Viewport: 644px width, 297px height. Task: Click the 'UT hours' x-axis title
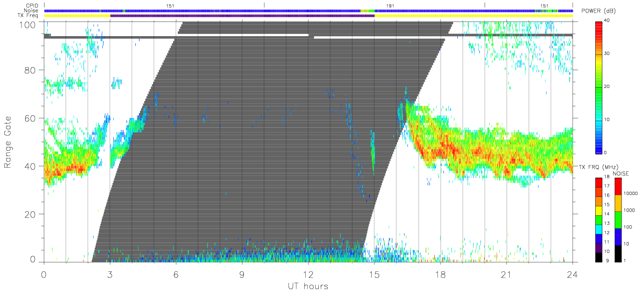coord(308,287)
